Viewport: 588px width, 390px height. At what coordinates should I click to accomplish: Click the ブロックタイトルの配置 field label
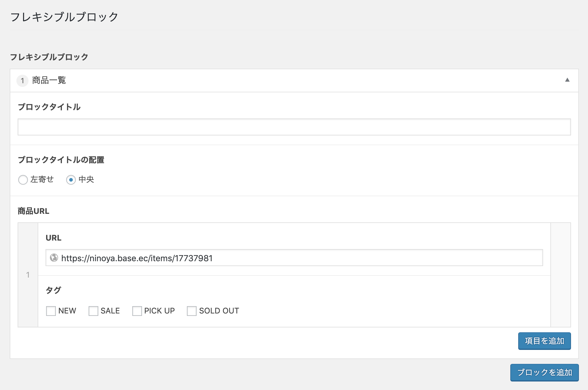click(x=61, y=160)
